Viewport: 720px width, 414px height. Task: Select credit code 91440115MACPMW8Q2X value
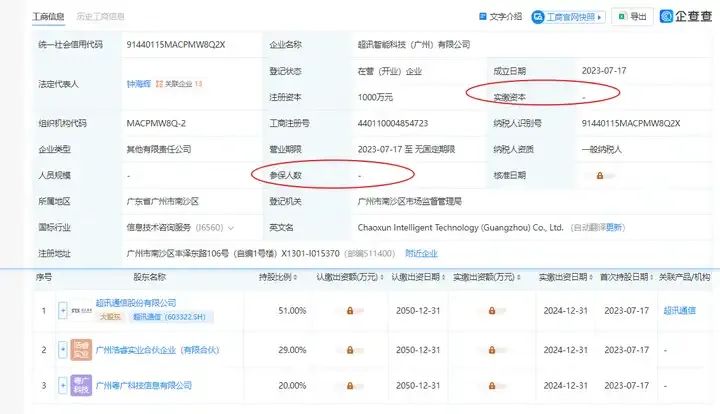[x=176, y=45]
